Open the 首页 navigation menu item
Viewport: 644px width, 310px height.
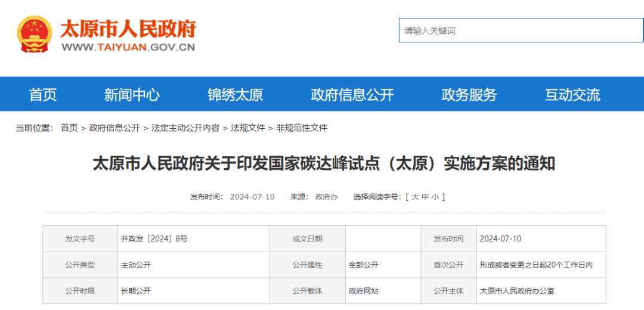coord(43,95)
